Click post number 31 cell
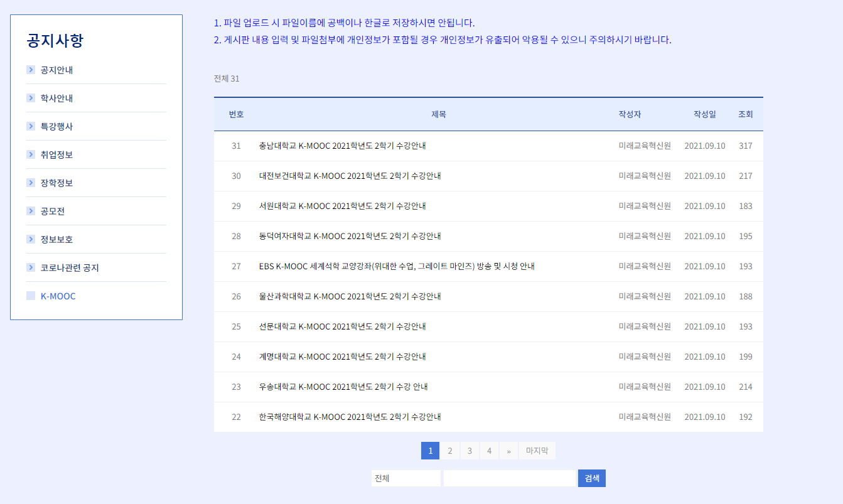Image resolution: width=843 pixels, height=504 pixels. click(x=236, y=146)
